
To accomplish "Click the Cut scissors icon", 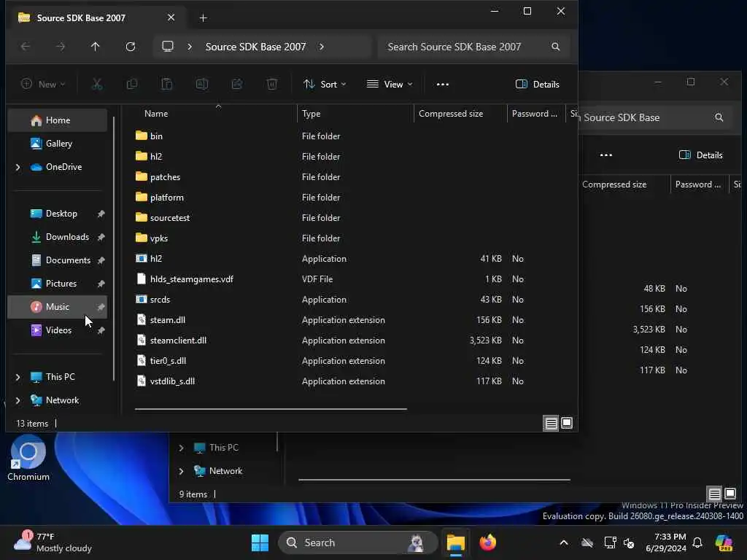I will pyautogui.click(x=97, y=85).
